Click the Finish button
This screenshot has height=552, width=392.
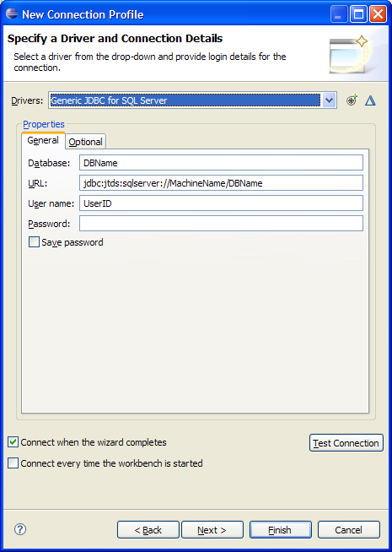click(x=280, y=530)
